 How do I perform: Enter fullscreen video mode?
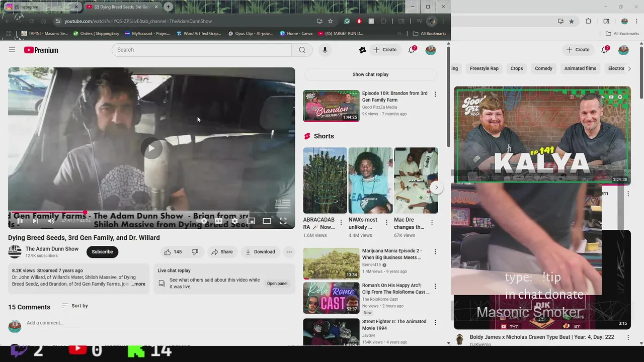click(283, 221)
